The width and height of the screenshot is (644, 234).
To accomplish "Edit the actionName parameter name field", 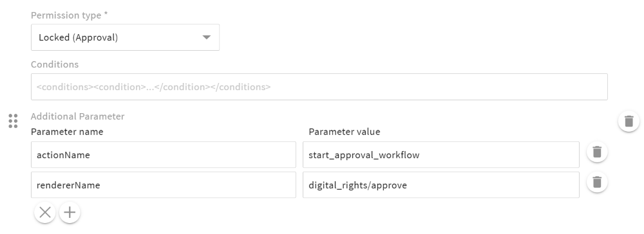I will pyautogui.click(x=164, y=155).
